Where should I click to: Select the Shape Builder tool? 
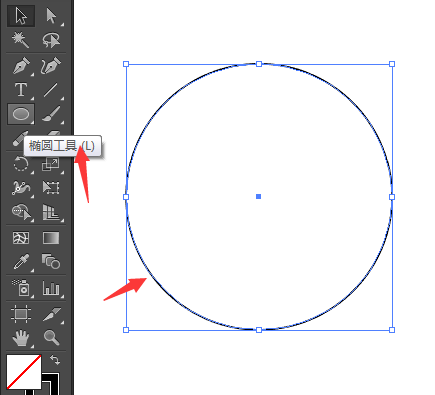pos(21,212)
